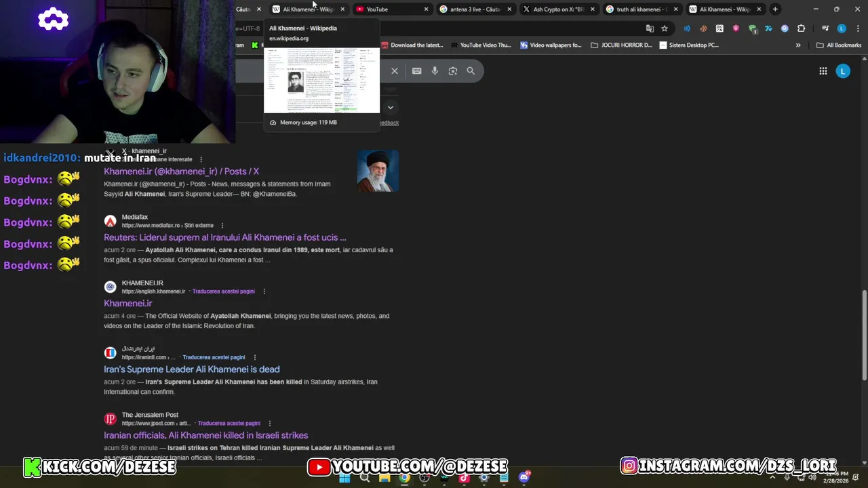This screenshot has height=488, width=868.
Task: Open the new tab plus button
Action: 775,9
